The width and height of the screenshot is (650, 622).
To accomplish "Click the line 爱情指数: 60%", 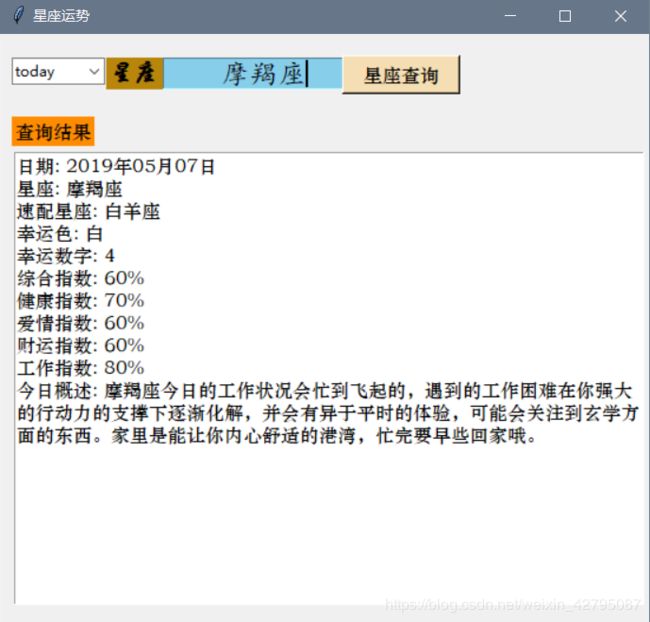I will click(81, 323).
